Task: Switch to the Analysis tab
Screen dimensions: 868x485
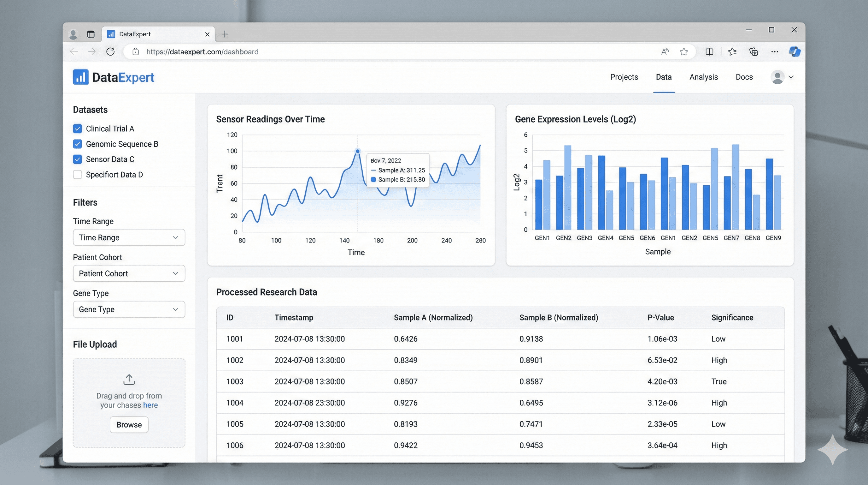Action: 703,77
